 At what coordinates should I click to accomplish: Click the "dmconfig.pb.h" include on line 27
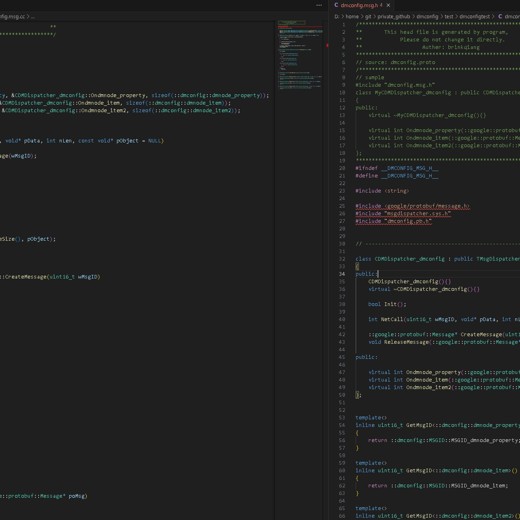(x=393, y=221)
